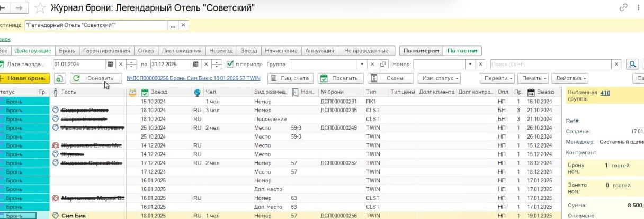Click the copy link icon at top right
Viewport: 644px width, 219px height.
pyautogui.click(x=624, y=8)
